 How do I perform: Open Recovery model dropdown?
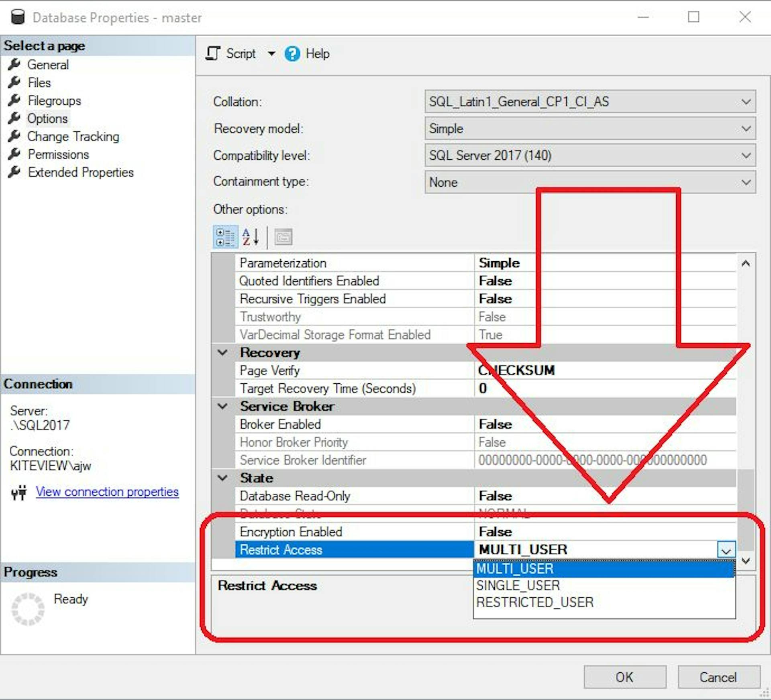746,128
